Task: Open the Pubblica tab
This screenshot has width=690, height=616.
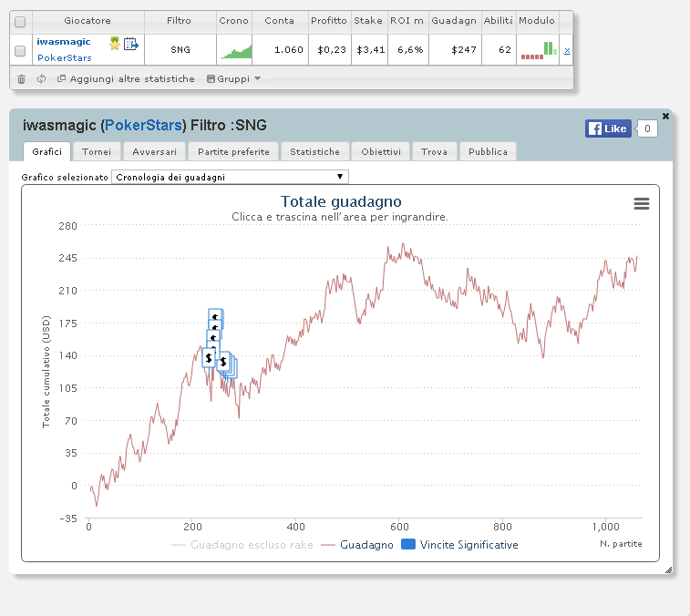Action: pos(488,152)
